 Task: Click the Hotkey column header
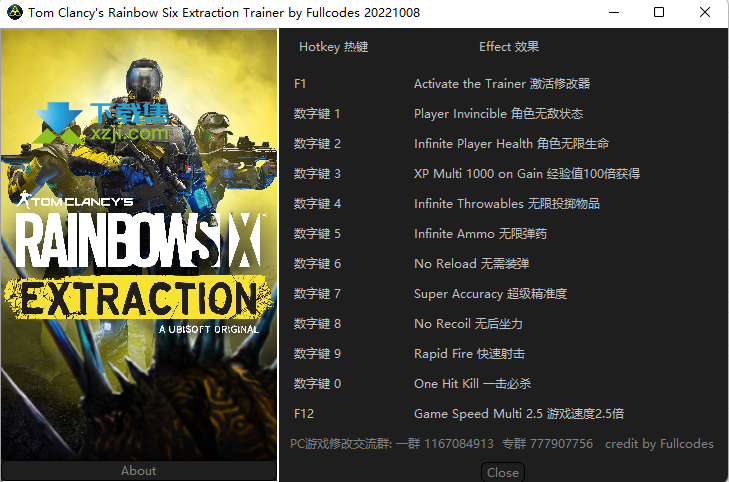(x=333, y=47)
